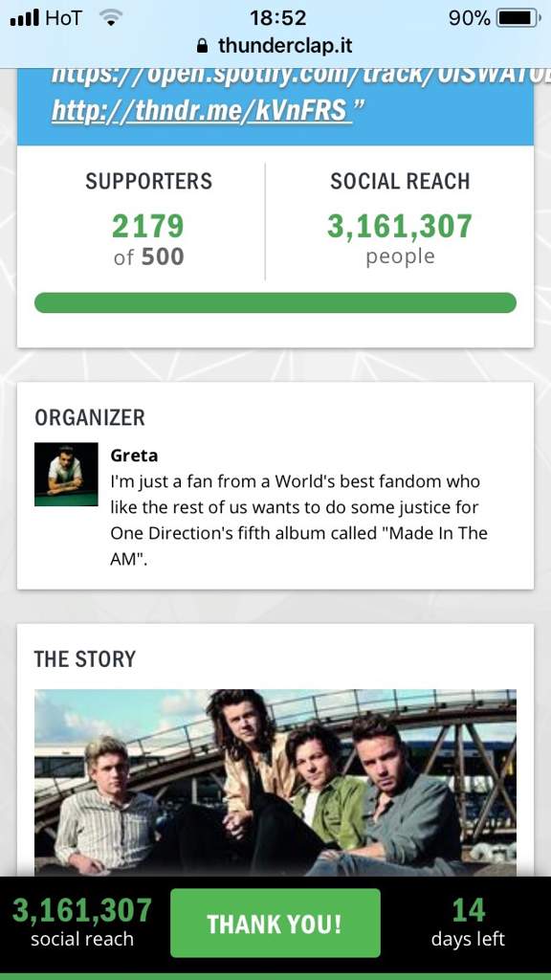
Task: Tap THE STORY section heading
Action: pyautogui.click(x=85, y=658)
